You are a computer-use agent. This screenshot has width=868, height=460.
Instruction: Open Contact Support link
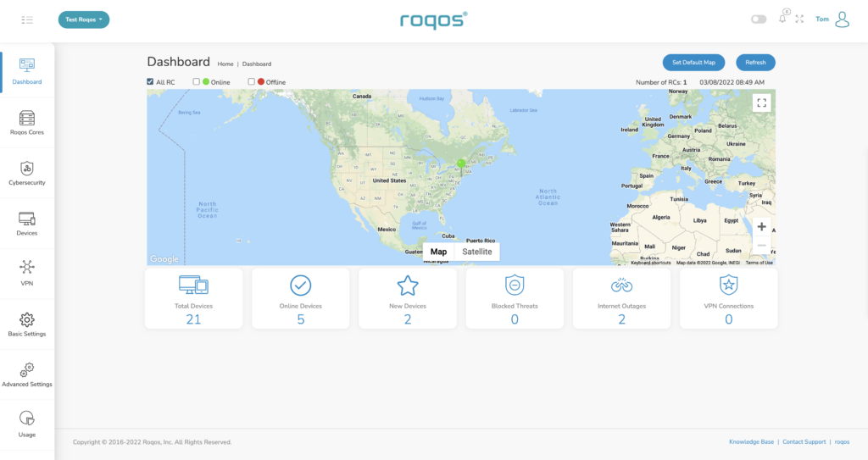click(804, 441)
